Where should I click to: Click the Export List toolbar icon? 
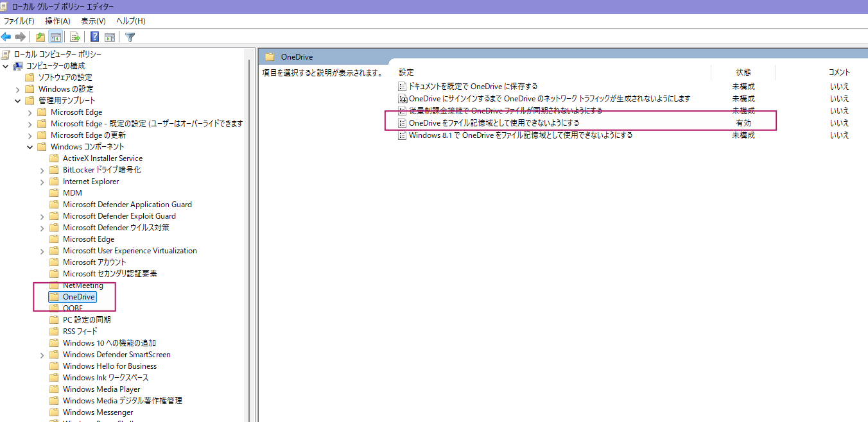click(x=75, y=37)
